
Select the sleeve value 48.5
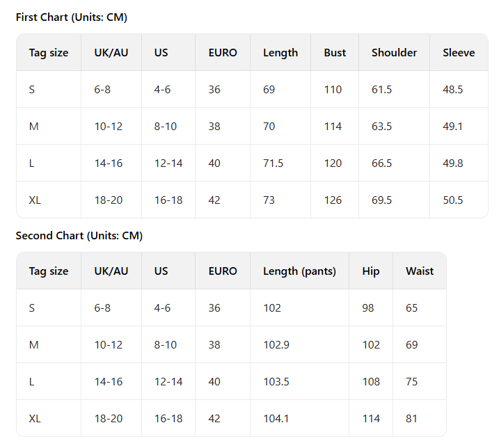pos(452,90)
